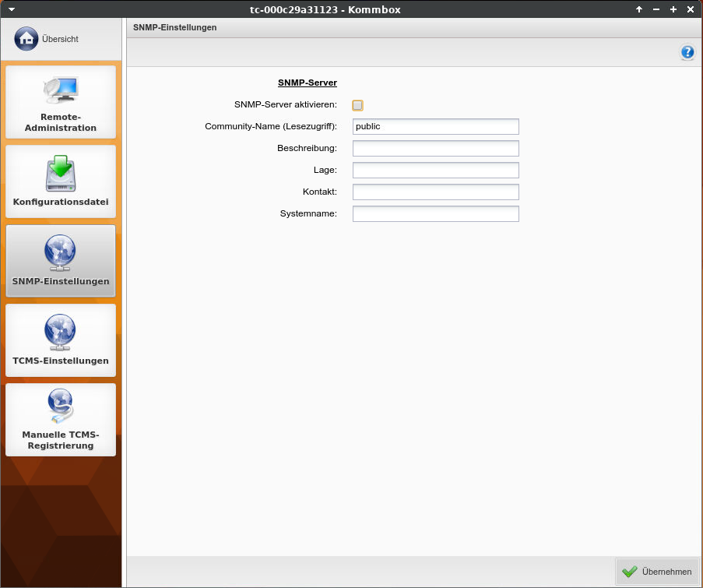Focus the Beschreibung text field
Screen dimensions: 703x588
pyautogui.click(x=436, y=149)
